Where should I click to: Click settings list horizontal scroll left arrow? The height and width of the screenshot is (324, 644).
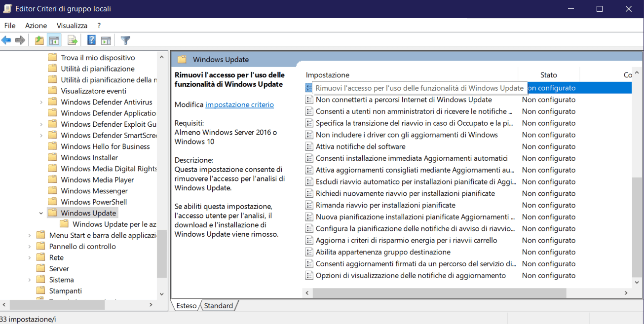pos(307,293)
